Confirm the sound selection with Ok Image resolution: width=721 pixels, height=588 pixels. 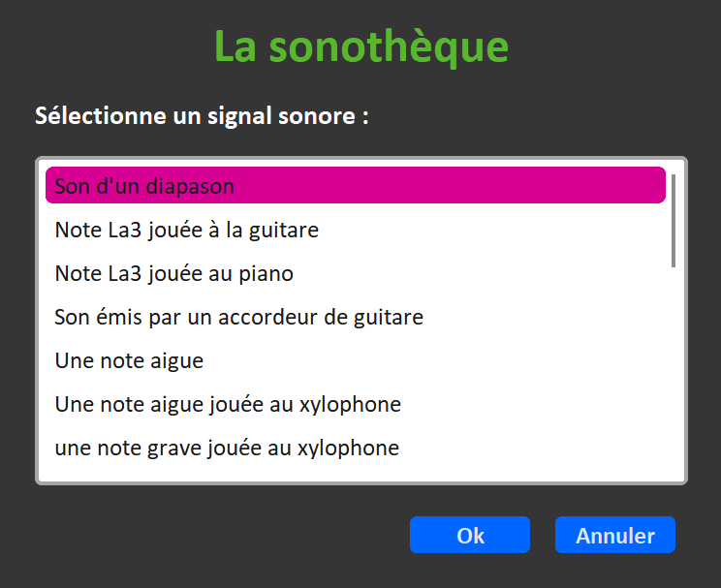(x=470, y=536)
